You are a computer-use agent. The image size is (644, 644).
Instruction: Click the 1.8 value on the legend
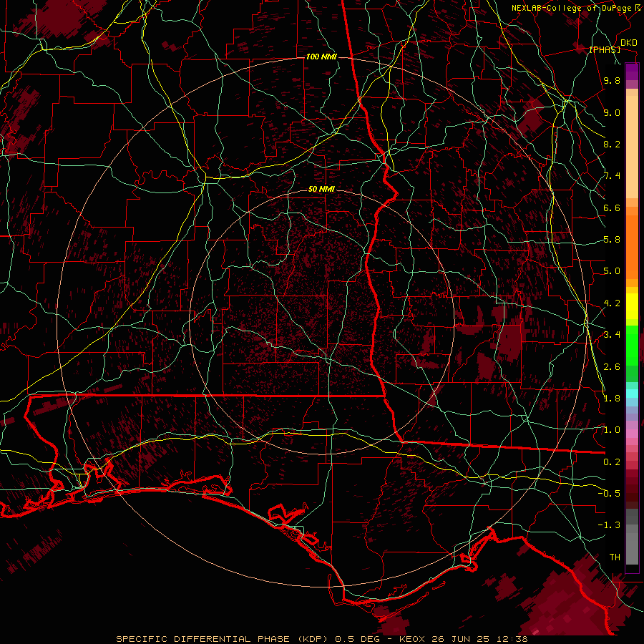[x=612, y=399]
